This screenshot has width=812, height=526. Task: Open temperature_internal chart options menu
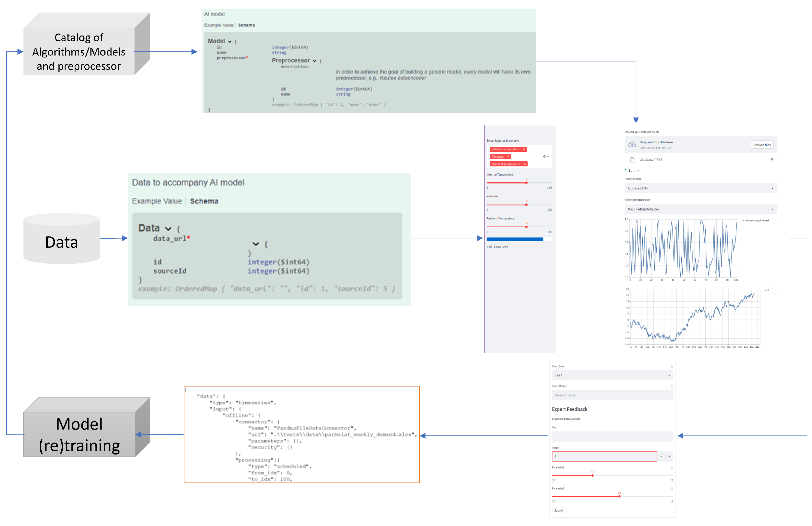click(774, 221)
